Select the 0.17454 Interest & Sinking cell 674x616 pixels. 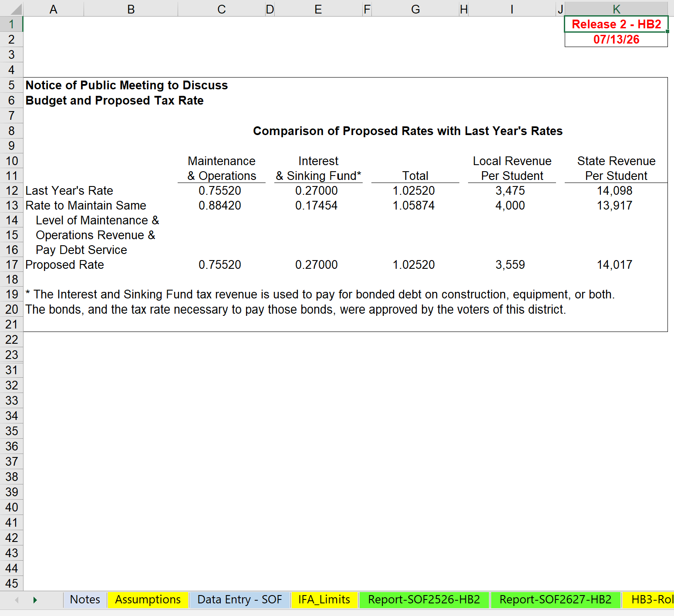click(x=317, y=205)
